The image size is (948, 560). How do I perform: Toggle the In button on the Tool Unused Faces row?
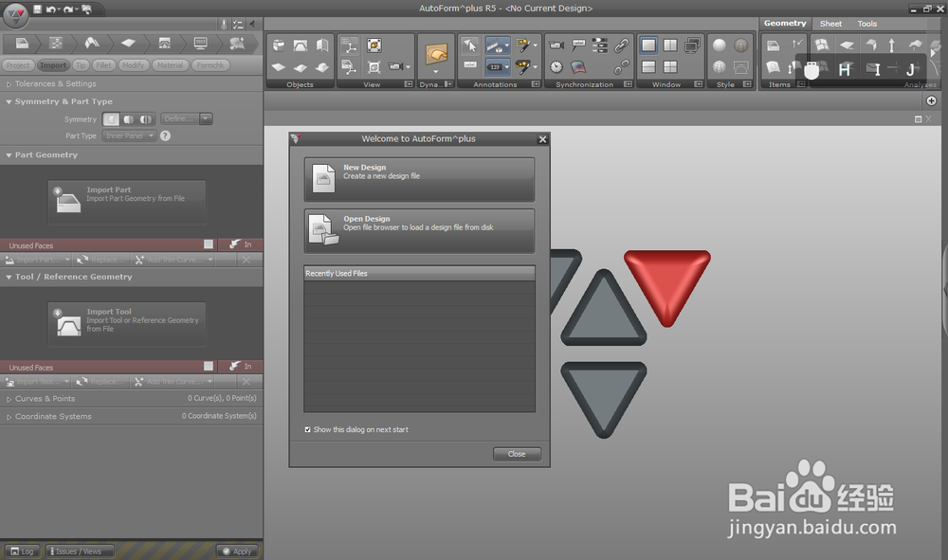click(x=240, y=366)
